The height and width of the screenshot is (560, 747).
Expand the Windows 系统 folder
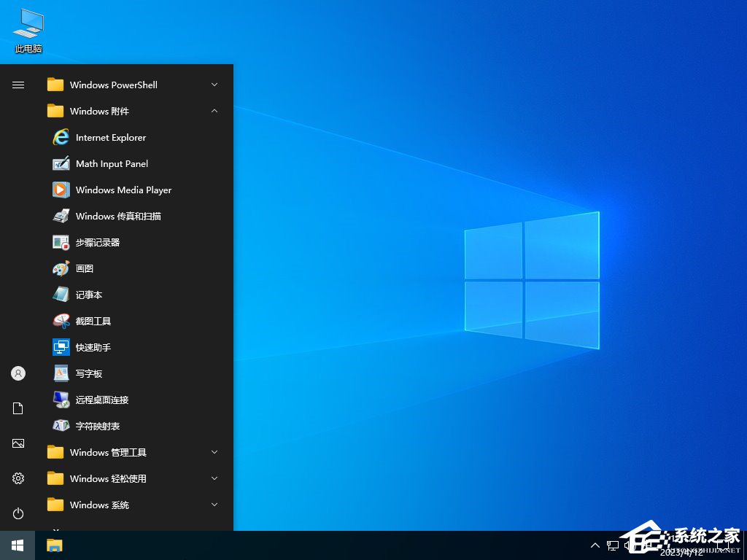[x=133, y=505]
